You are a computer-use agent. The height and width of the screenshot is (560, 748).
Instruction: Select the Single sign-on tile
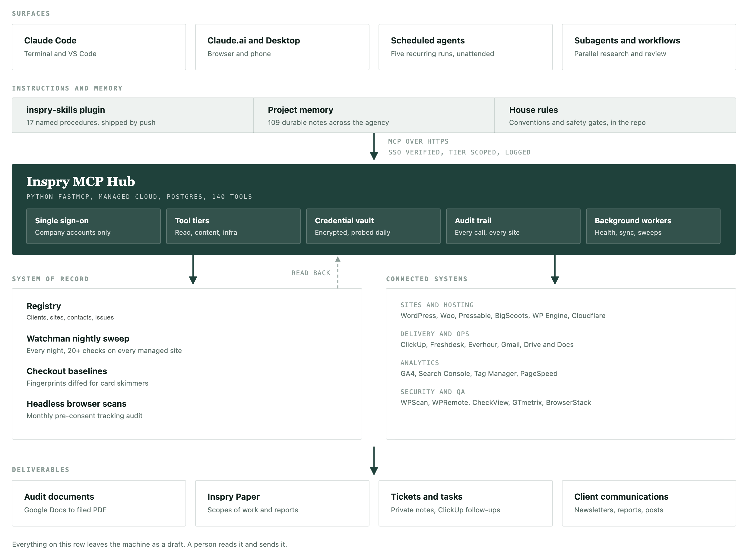pyautogui.click(x=93, y=226)
